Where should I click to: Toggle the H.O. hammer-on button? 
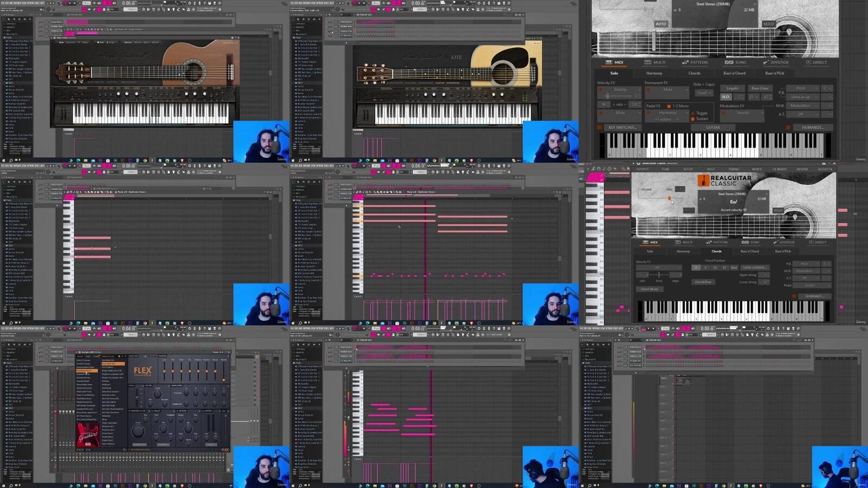tap(726, 97)
